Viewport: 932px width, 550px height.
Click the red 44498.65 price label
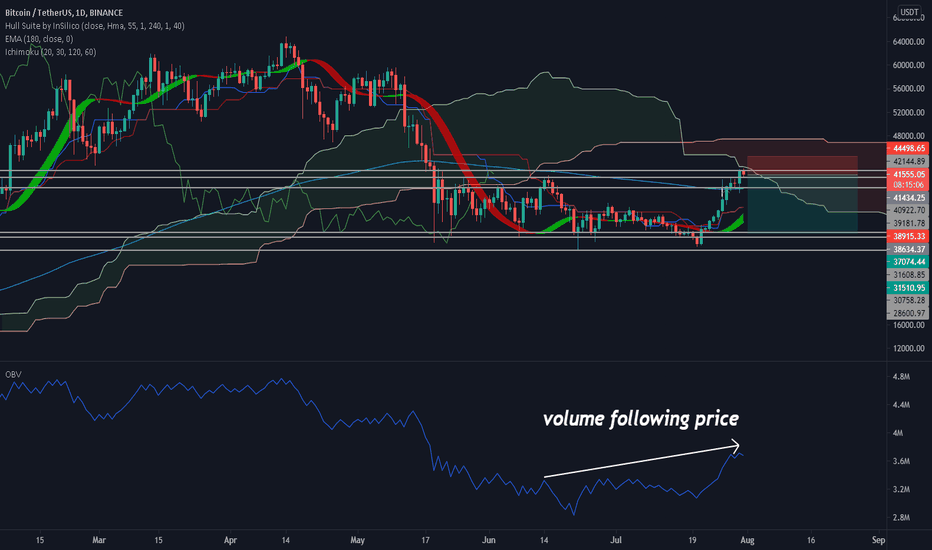[908, 148]
